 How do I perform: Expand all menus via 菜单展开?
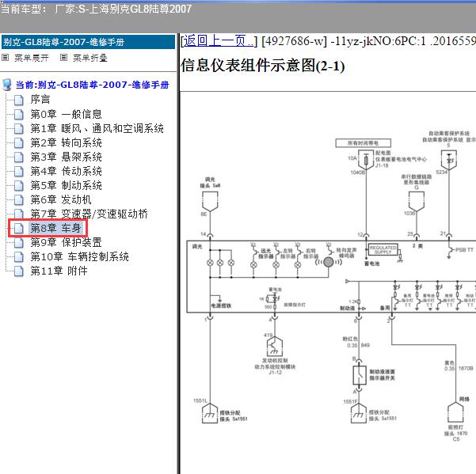(x=31, y=58)
